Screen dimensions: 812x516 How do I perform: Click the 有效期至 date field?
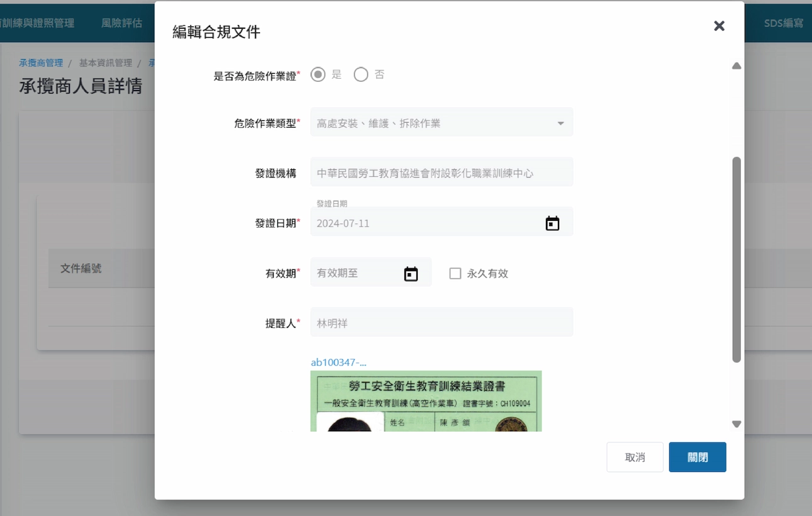[x=355, y=274]
